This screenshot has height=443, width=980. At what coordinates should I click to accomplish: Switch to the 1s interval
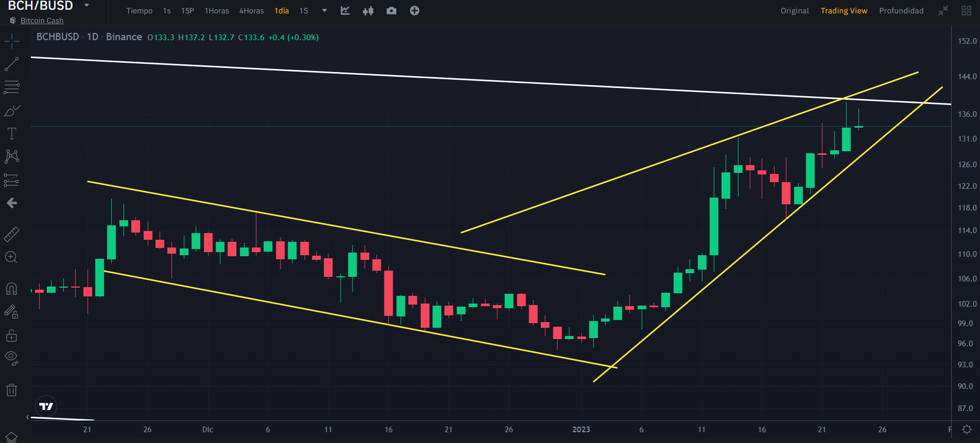pos(167,11)
